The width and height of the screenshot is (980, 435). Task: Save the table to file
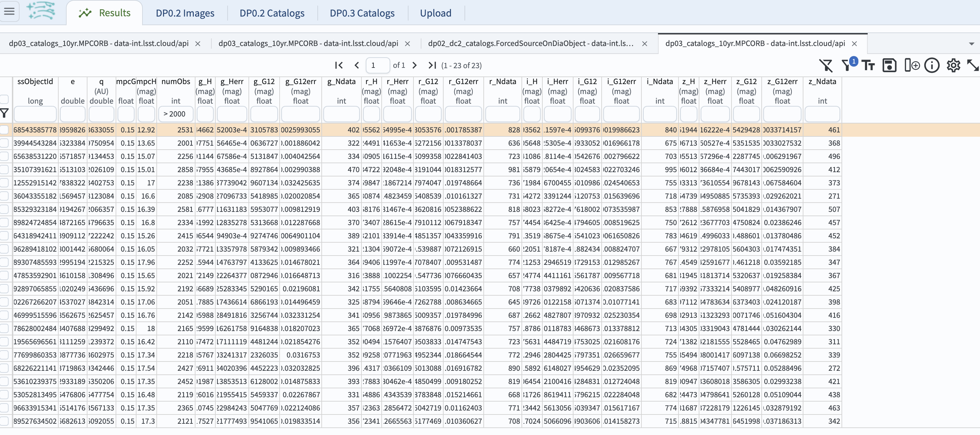pos(890,66)
